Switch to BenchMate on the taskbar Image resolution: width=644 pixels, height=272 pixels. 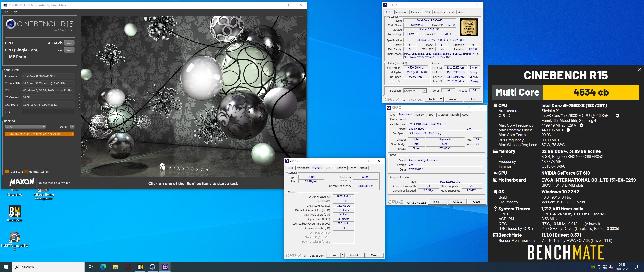click(x=140, y=267)
